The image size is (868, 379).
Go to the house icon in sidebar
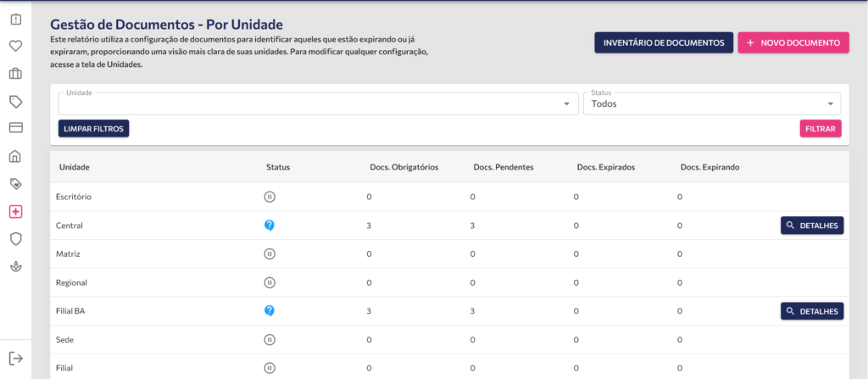(x=15, y=156)
